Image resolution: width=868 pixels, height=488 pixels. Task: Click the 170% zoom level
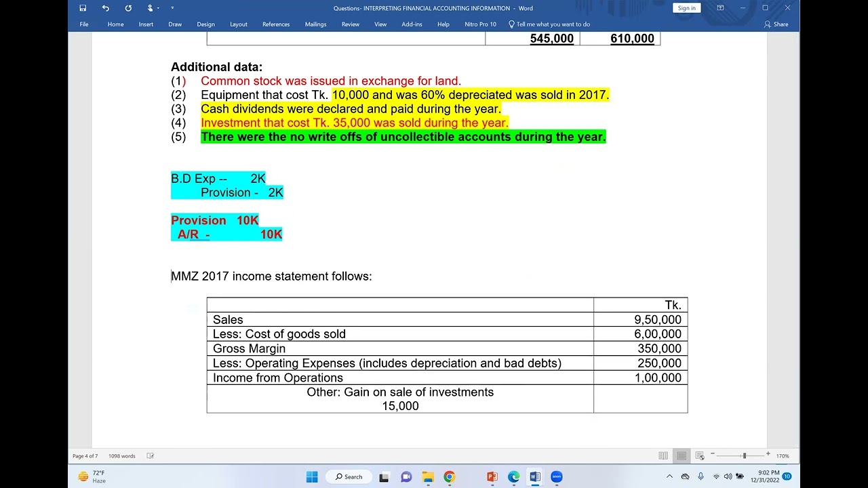pos(783,456)
